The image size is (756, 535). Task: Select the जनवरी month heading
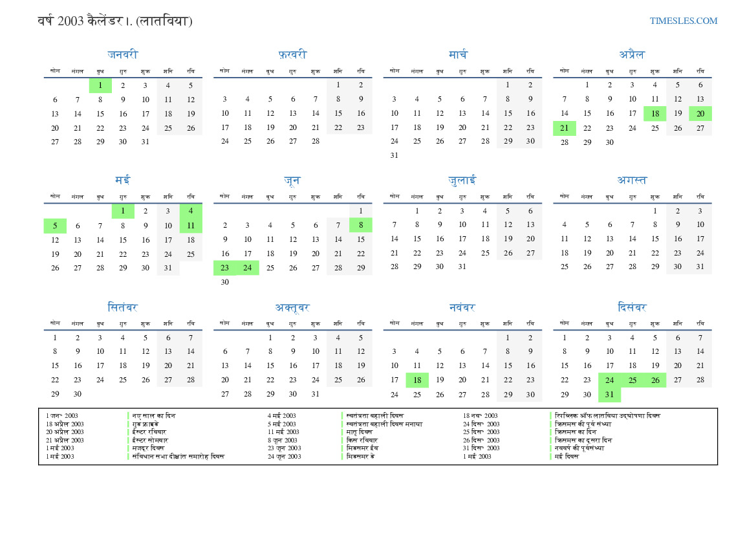[x=122, y=55]
